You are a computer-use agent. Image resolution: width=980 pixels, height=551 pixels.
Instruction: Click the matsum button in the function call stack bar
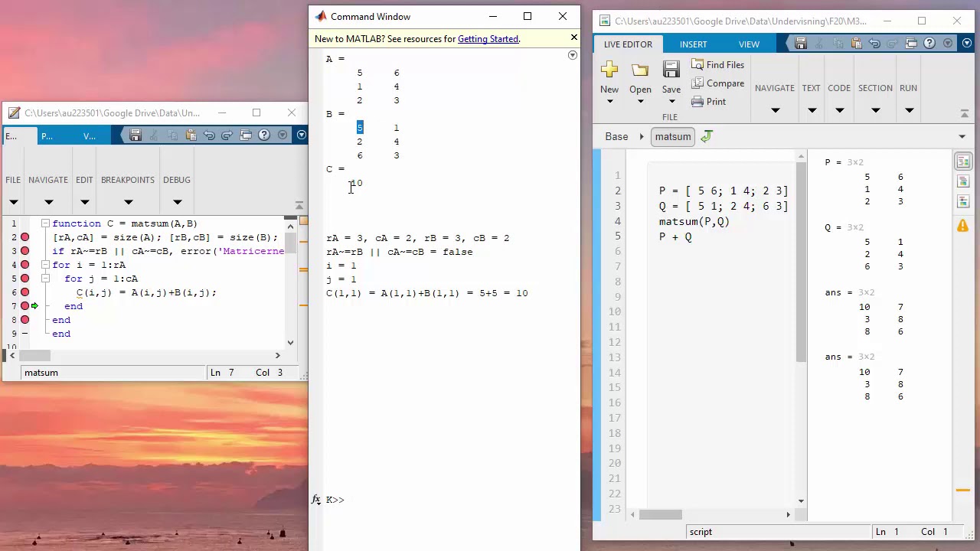click(x=672, y=136)
